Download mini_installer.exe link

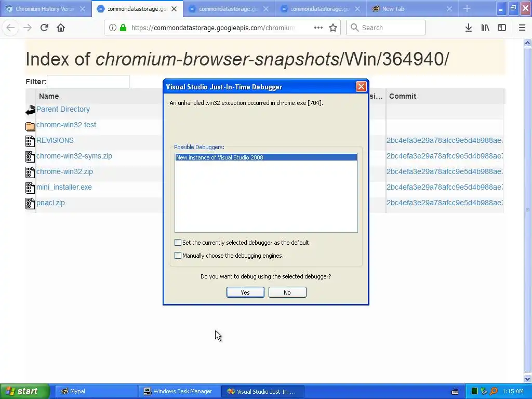pos(64,187)
